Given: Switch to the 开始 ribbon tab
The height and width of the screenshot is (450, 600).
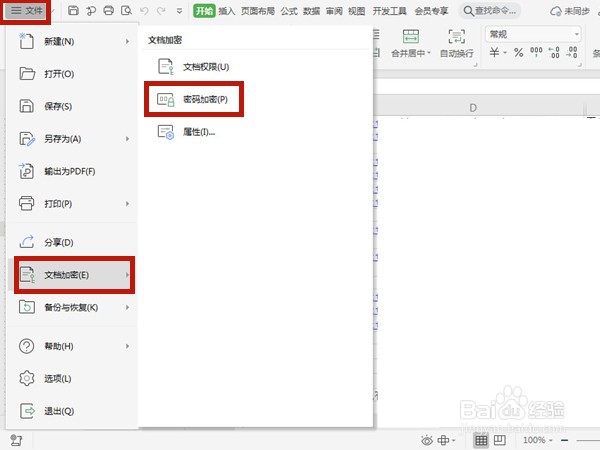Looking at the screenshot, I should (204, 11).
